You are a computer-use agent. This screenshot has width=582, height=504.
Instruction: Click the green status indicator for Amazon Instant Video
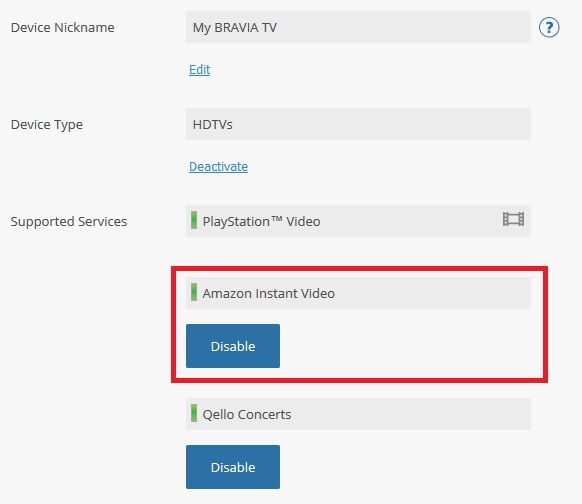[x=194, y=292]
